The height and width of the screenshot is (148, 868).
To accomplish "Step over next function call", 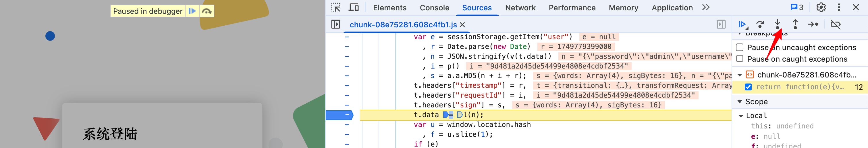I will [760, 24].
